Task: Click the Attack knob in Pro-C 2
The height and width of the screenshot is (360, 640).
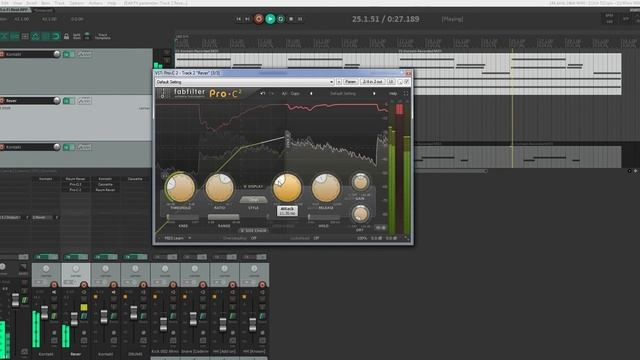Action: click(287, 187)
